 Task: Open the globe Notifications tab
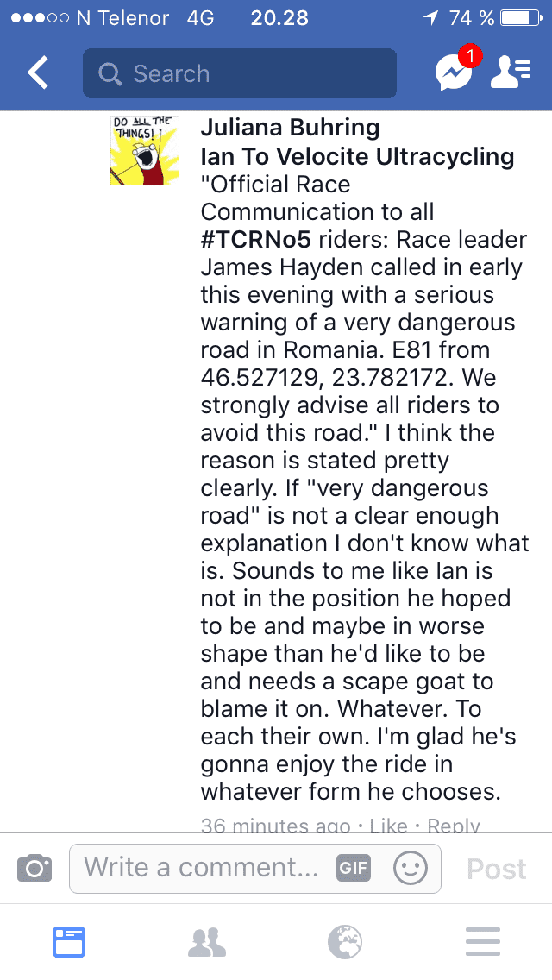coord(345,942)
